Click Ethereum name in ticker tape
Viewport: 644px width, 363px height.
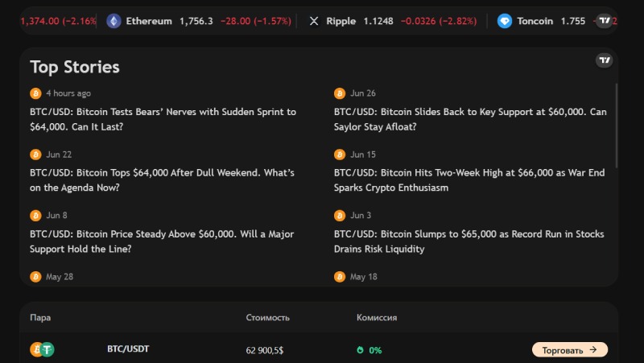pyautogui.click(x=149, y=21)
